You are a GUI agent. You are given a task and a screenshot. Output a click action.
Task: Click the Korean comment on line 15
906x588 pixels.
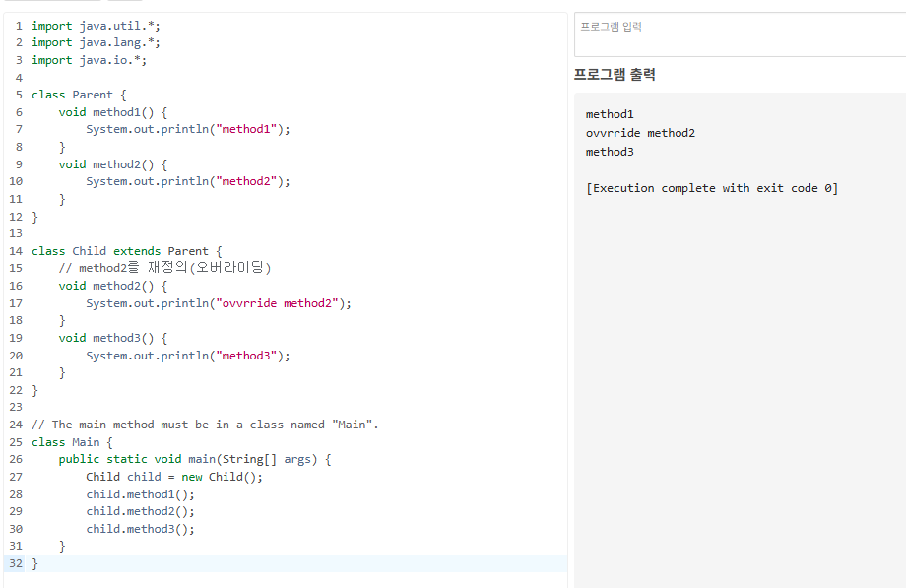click(164, 268)
